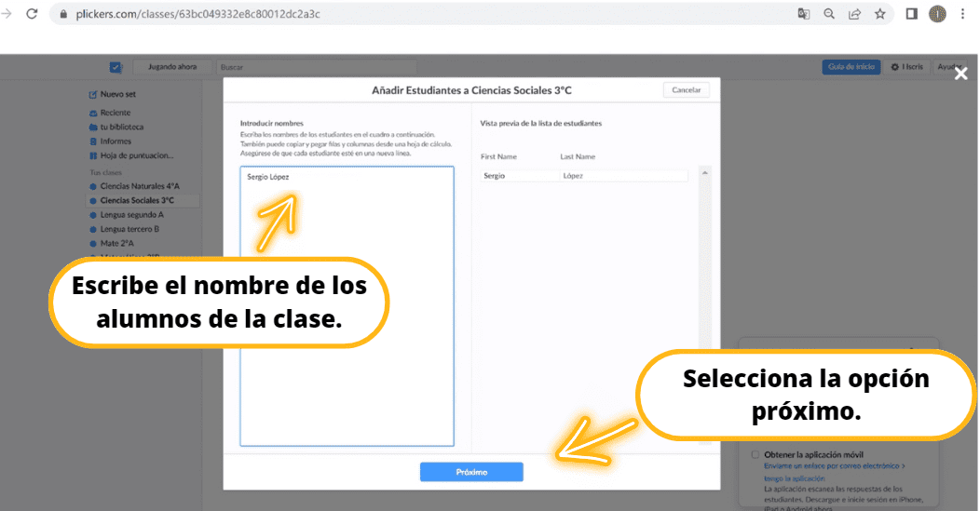The width and height of the screenshot is (980, 511).
Task: Click the Plickers checkmark logo icon
Action: click(116, 67)
